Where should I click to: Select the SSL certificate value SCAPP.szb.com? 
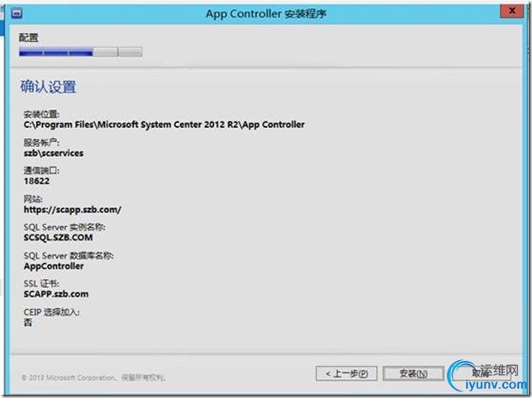56,294
